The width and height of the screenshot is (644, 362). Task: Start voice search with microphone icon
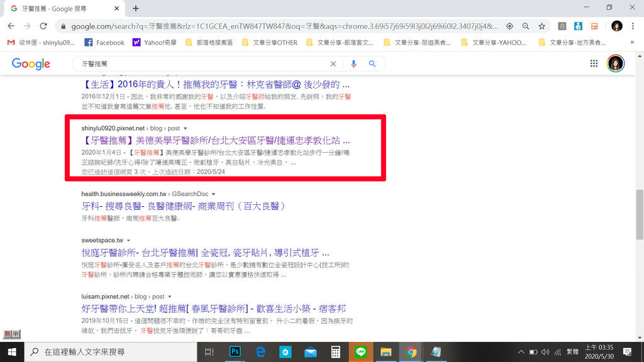tap(353, 63)
